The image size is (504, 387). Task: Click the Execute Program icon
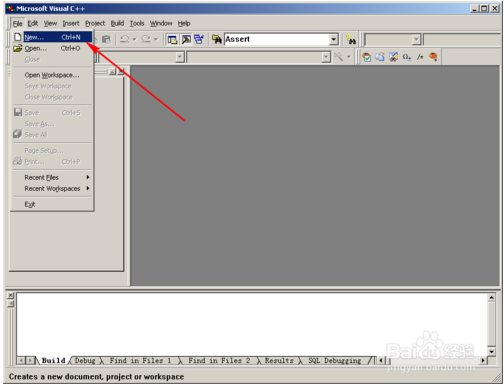[x=406, y=57]
